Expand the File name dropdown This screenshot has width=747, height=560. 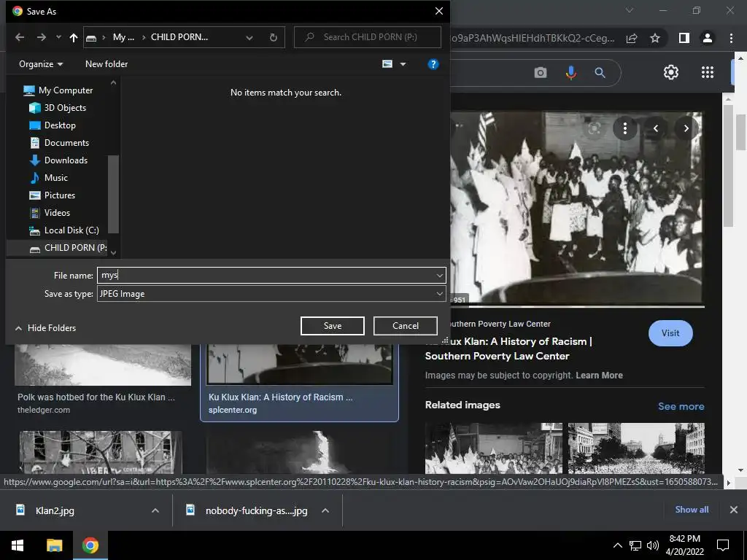[x=439, y=275]
